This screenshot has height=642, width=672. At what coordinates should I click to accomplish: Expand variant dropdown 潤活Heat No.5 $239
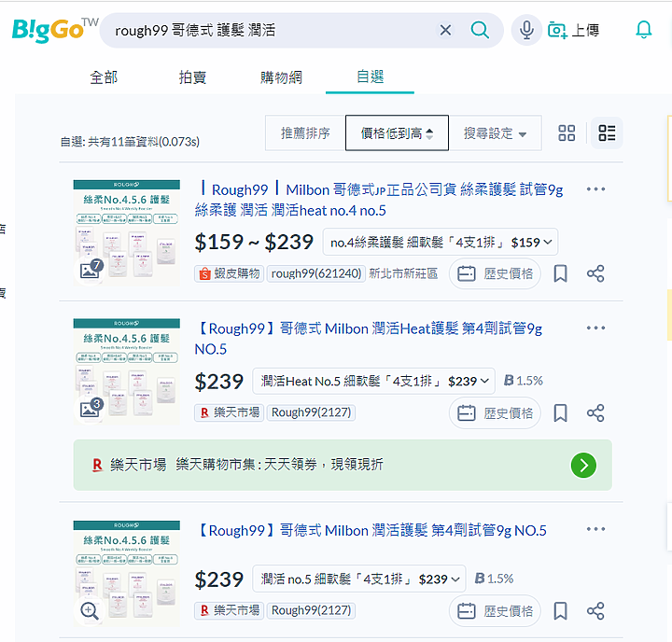pos(373,381)
